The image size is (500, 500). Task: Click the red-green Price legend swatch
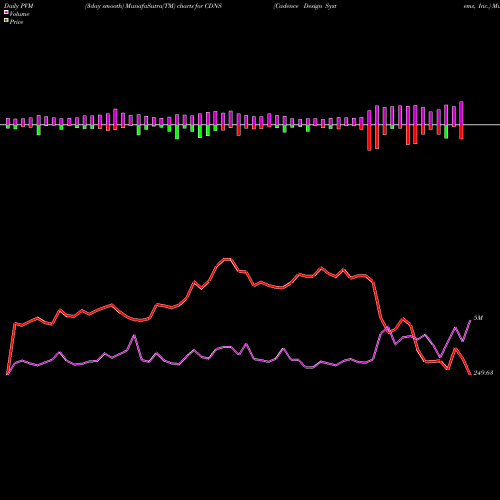pyautogui.click(x=6, y=20)
